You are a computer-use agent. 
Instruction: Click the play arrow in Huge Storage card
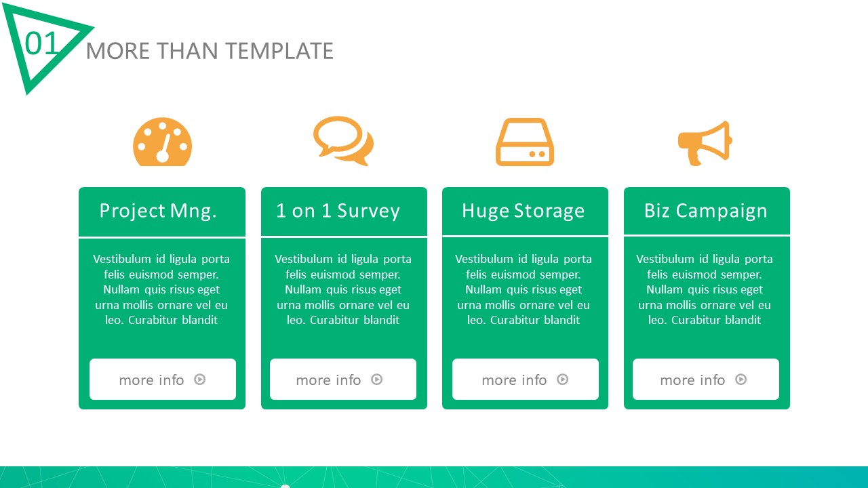pyautogui.click(x=562, y=380)
